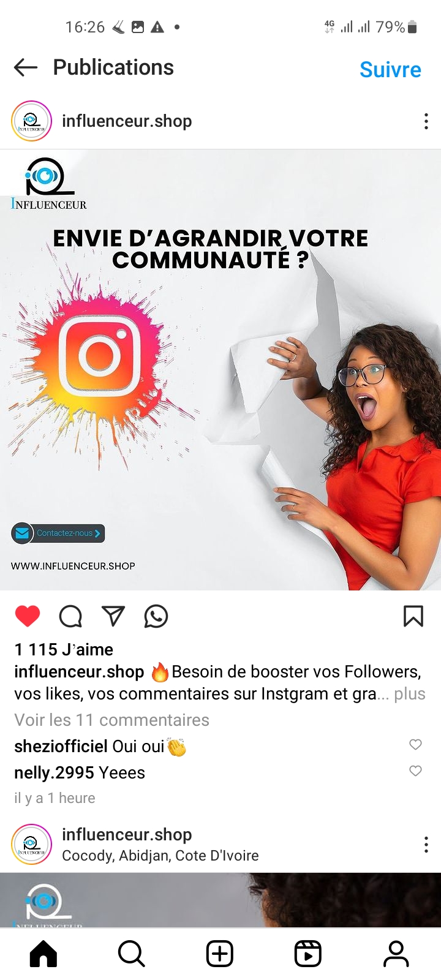Share post using paper plane icon
The image size is (441, 980).
[113, 616]
